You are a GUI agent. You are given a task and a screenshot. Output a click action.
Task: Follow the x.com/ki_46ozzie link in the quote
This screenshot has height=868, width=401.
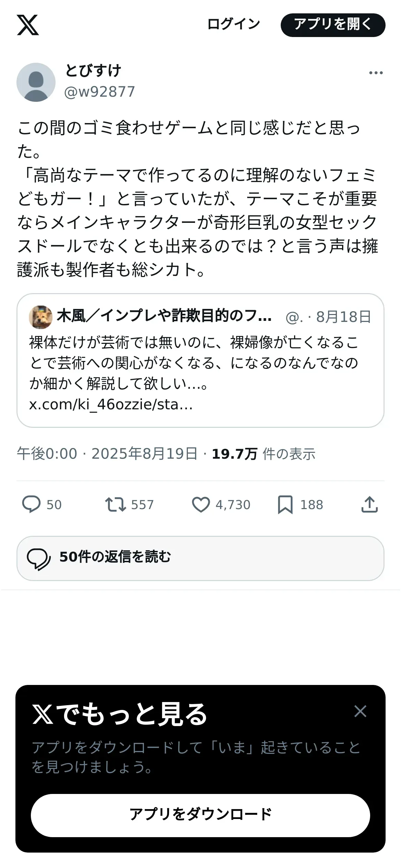click(x=111, y=405)
